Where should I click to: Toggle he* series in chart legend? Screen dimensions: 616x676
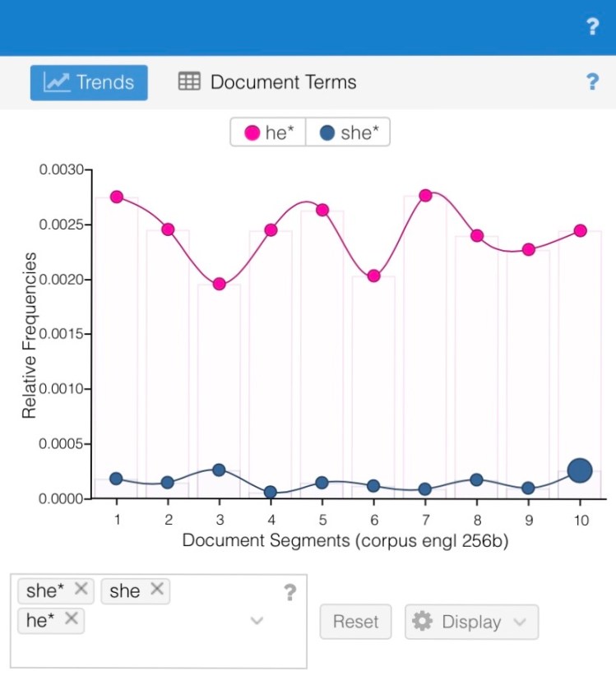click(267, 132)
